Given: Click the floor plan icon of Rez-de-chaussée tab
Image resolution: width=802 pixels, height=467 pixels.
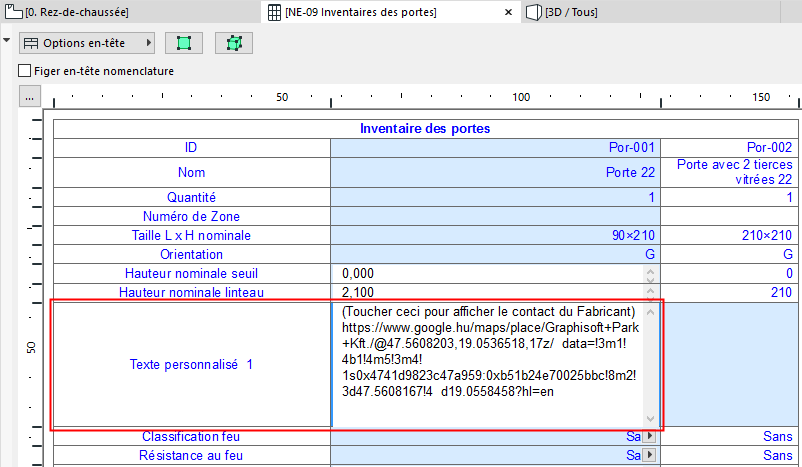Looking at the screenshot, I should (14, 12).
